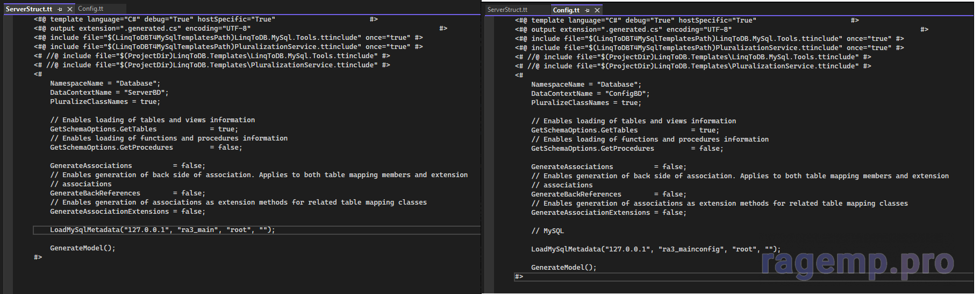Click GenerateBackReferences line in right editor
980x294 pixels.
608,194
